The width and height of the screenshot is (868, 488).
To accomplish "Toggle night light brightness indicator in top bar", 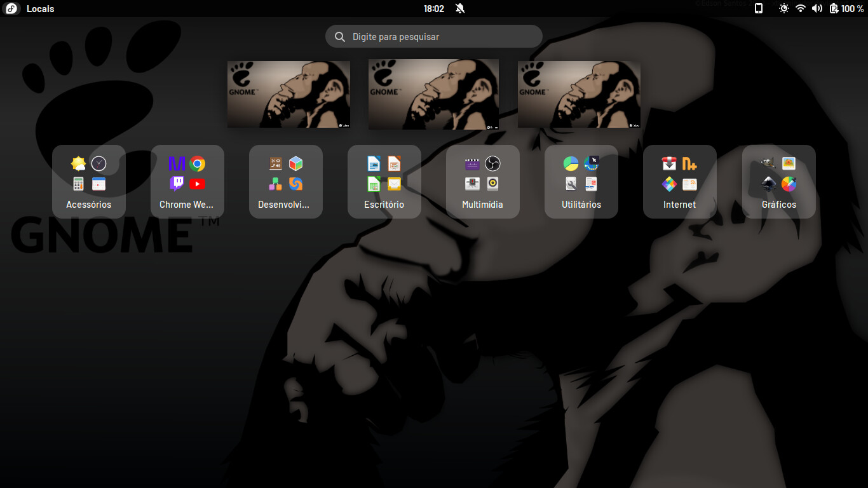I will click(784, 8).
